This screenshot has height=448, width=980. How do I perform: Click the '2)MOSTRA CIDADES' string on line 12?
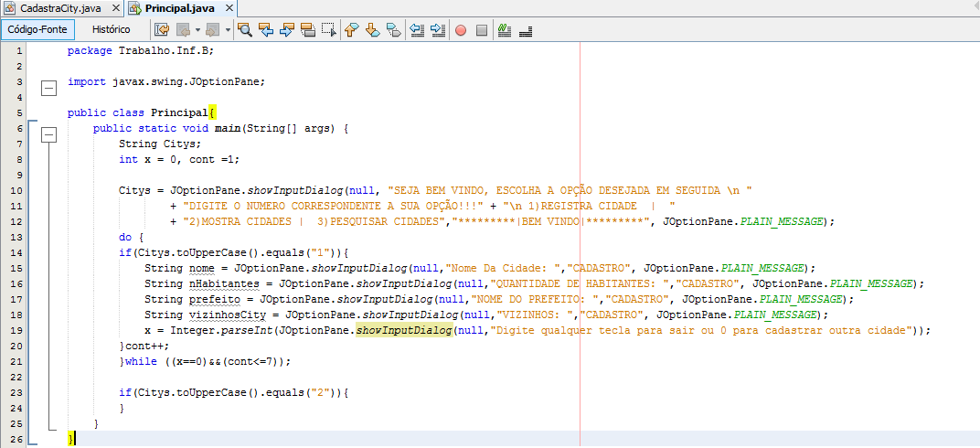point(315,222)
